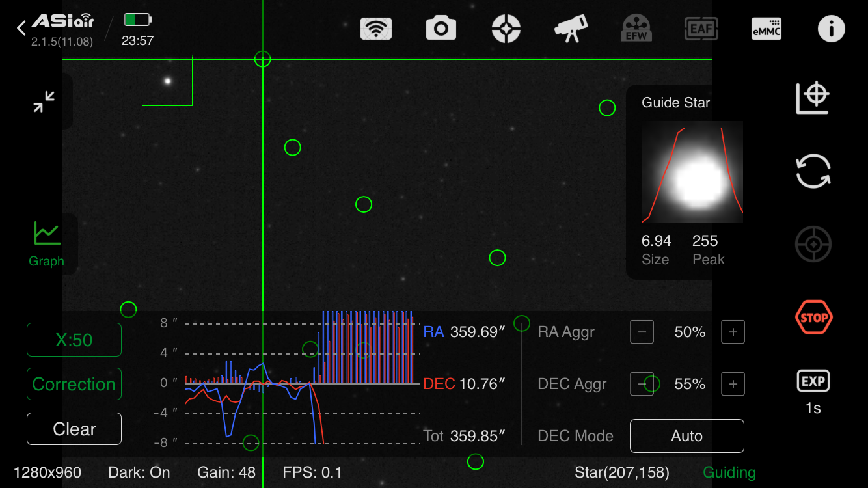Image resolution: width=868 pixels, height=488 pixels.
Task: Click the looping refresh arrows icon
Action: [x=813, y=171]
